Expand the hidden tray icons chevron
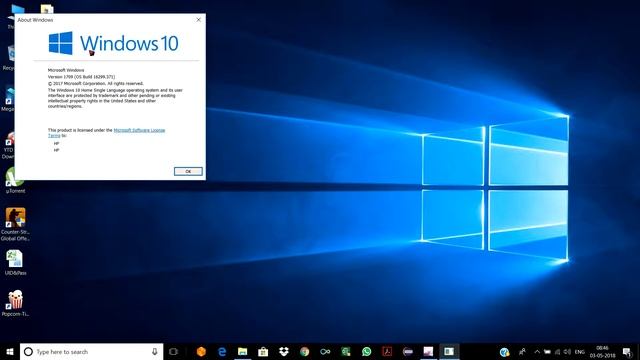640x360 pixels. (537, 351)
